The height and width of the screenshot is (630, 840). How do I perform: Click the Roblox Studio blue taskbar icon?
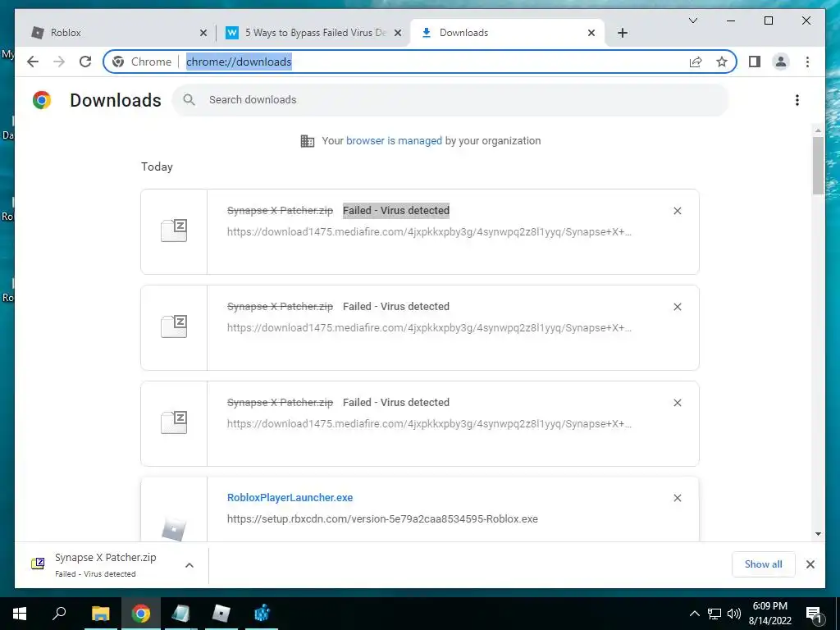coord(262,614)
